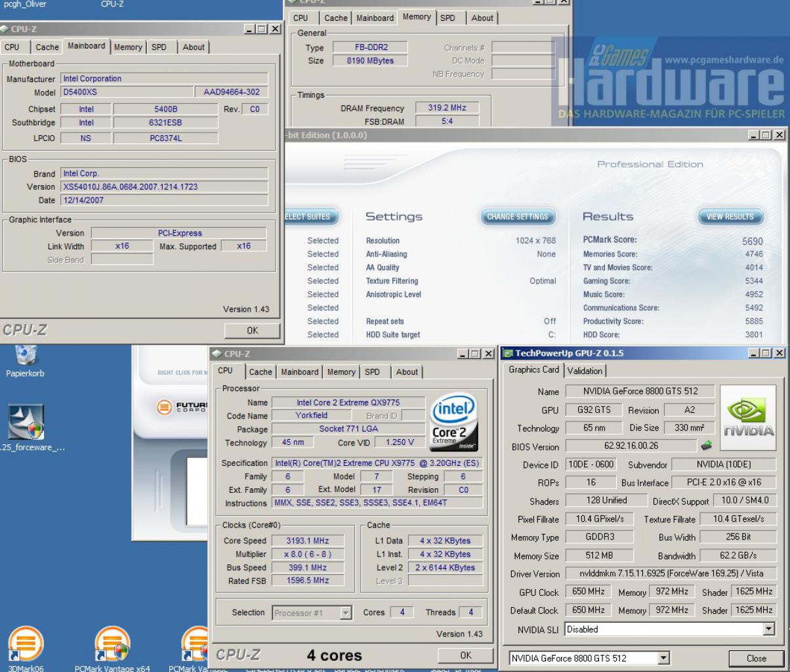Open the About tab in Mainboard CPU-Z window
The image size is (790, 672).
194,47
